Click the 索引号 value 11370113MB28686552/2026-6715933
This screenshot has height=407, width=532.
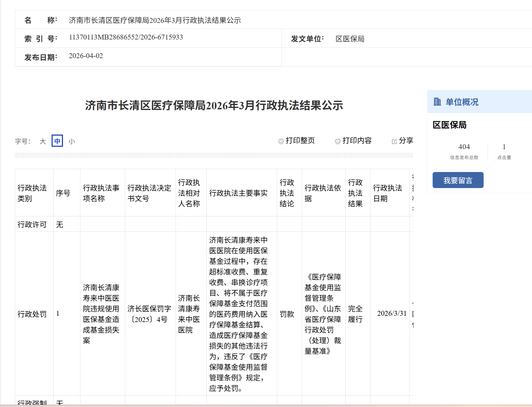[126, 37]
